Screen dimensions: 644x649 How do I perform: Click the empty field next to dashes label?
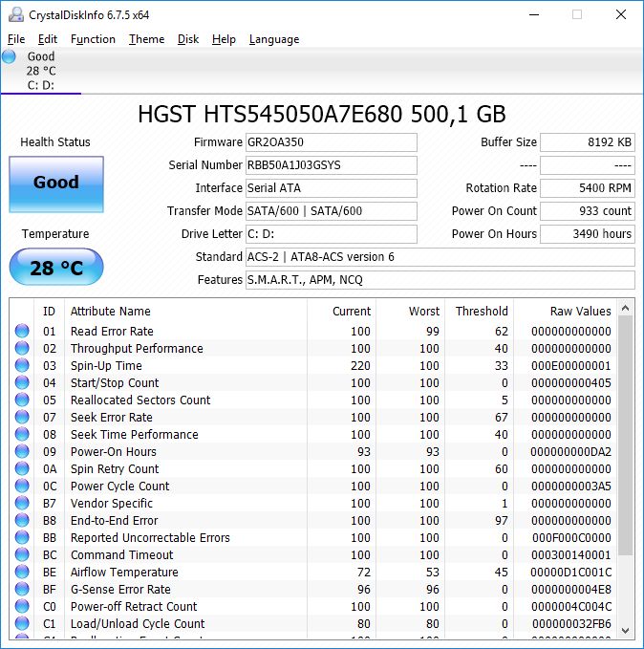point(588,165)
